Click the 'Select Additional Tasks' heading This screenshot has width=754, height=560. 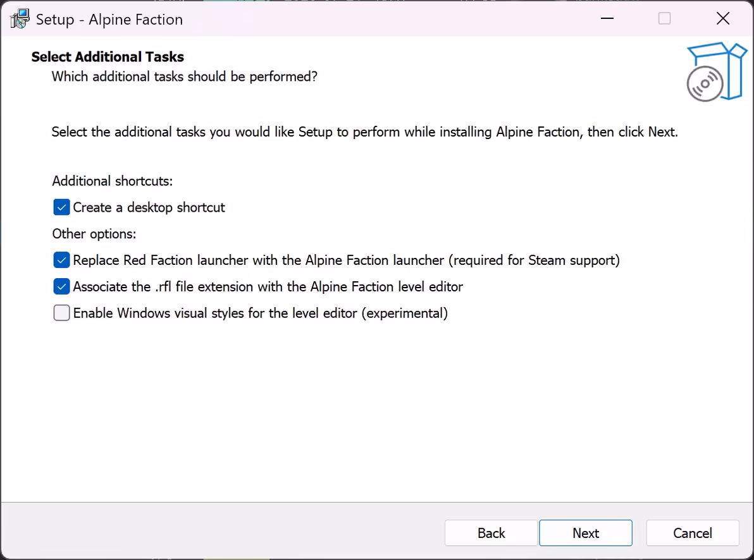pyautogui.click(x=108, y=57)
